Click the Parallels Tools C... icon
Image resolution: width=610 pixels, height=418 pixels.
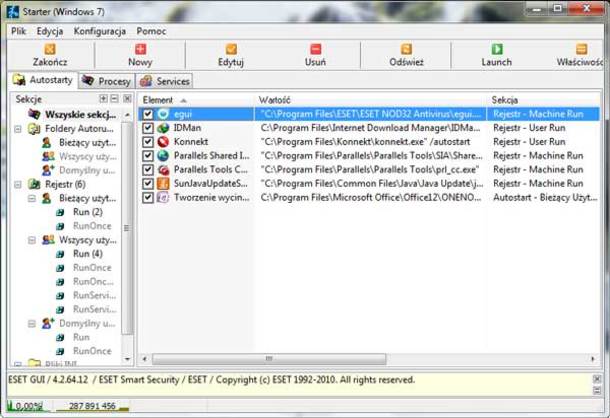click(x=163, y=170)
